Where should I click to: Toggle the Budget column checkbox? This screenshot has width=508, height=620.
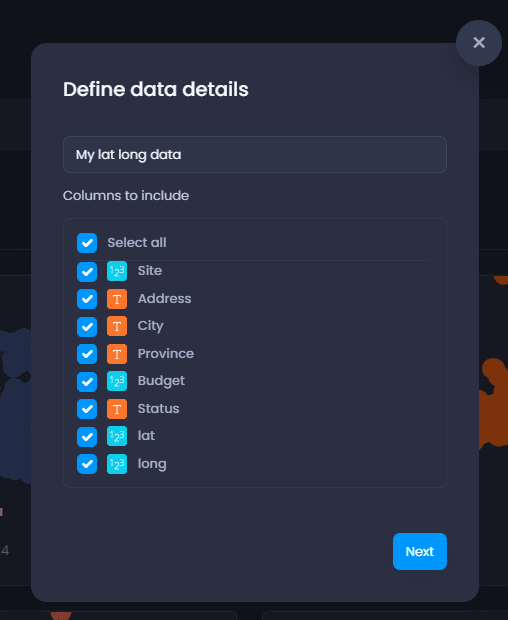coord(87,382)
